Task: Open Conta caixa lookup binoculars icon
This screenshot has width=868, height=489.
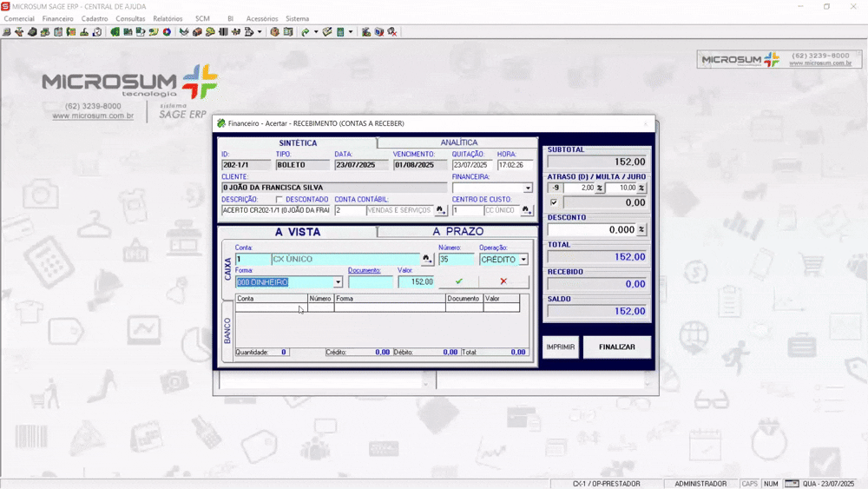Action: 427,259
